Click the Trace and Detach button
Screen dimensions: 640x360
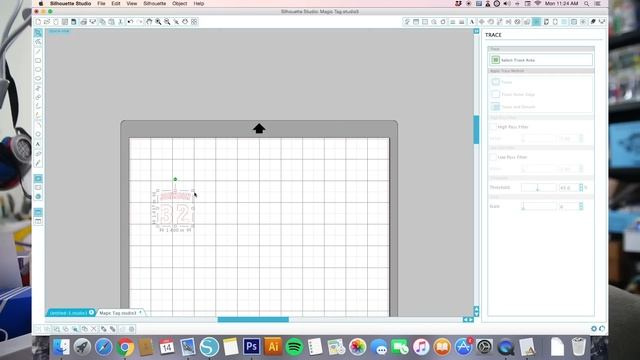click(513, 107)
